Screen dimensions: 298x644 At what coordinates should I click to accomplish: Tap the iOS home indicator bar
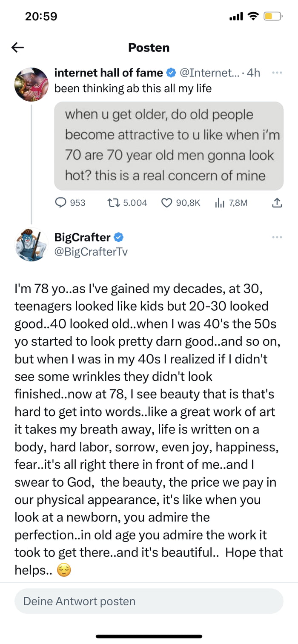149,636
